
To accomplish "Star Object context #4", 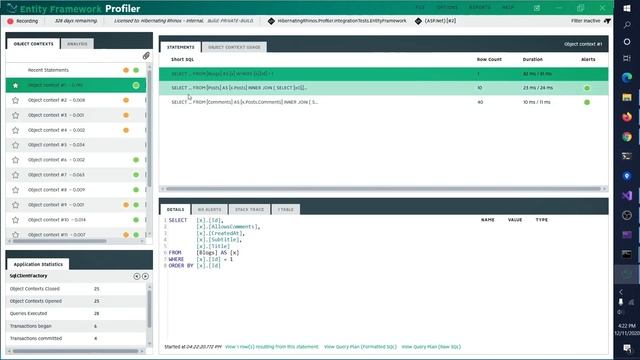I will [x=16, y=130].
